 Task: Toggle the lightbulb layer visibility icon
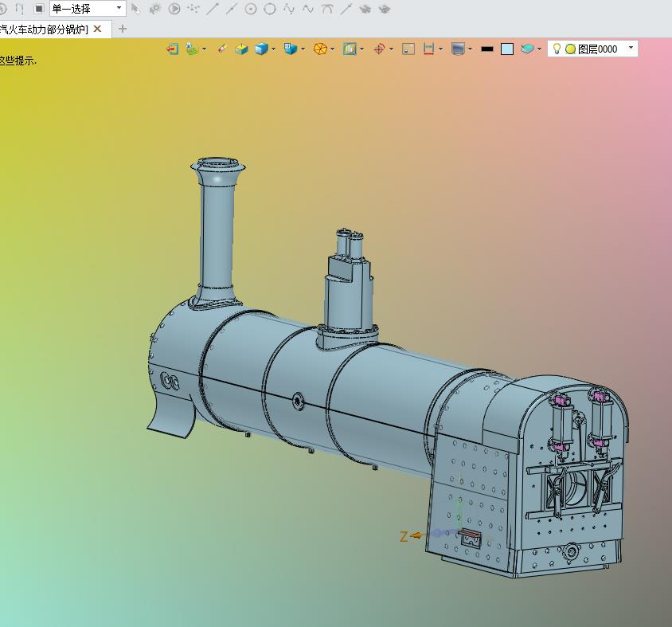coord(557,49)
